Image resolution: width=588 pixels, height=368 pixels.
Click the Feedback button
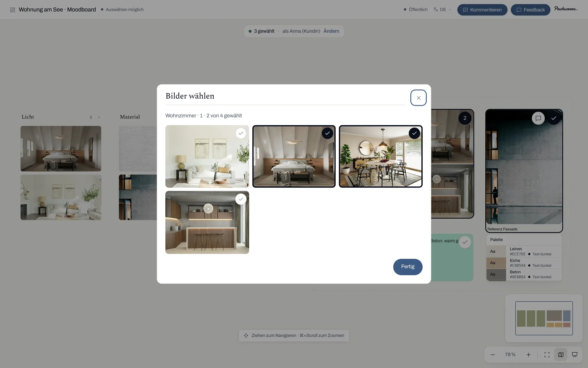530,10
